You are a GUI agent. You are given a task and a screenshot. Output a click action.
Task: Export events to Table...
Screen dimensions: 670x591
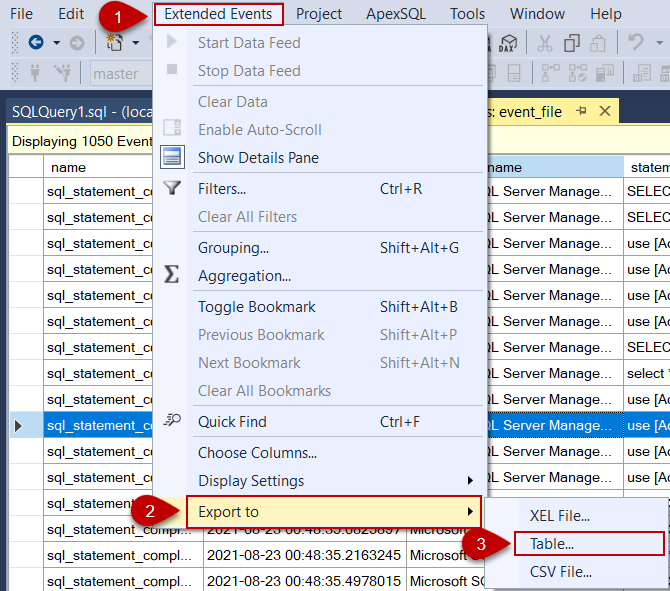pyautogui.click(x=589, y=544)
